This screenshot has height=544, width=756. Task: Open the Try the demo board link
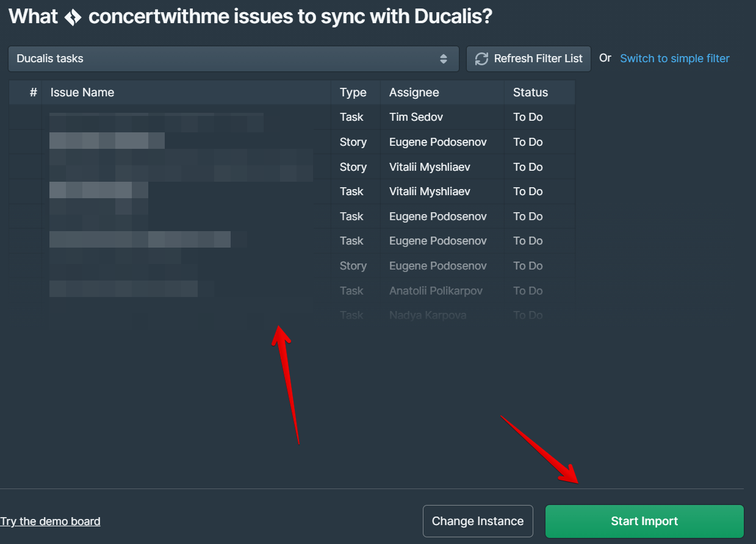(x=51, y=521)
